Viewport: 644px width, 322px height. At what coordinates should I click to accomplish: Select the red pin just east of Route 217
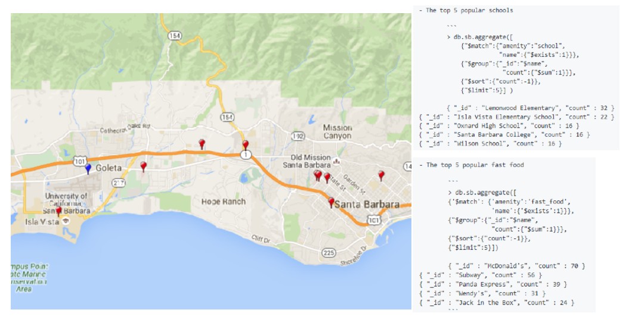(143, 166)
